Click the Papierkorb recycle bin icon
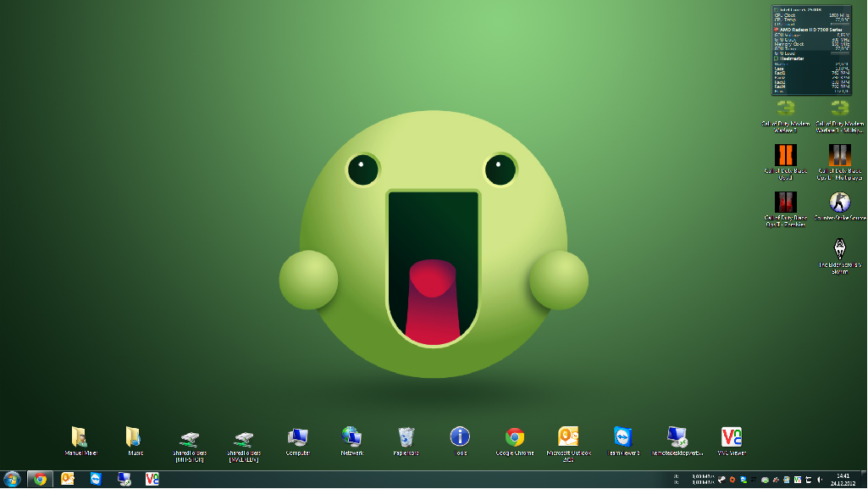This screenshot has width=868, height=489. (x=406, y=437)
